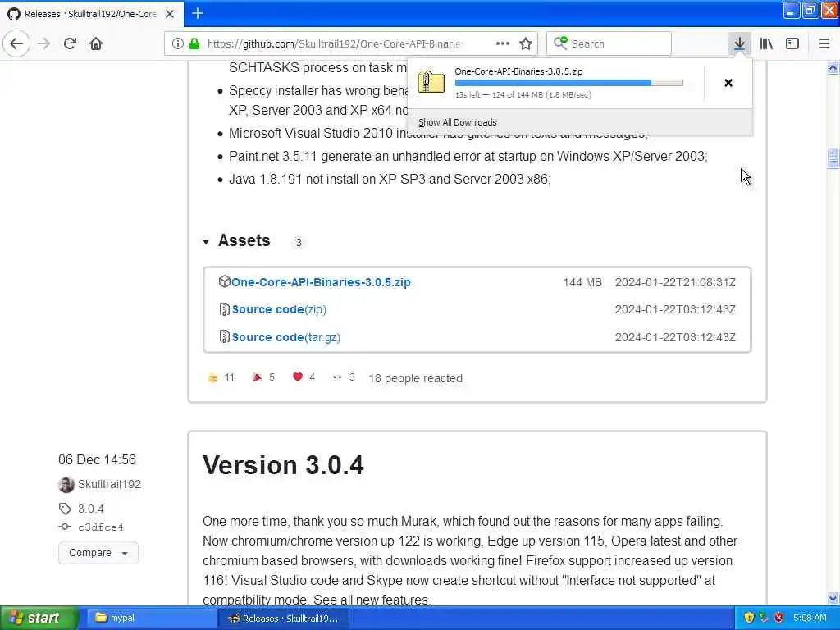Click the "18 people reacted" text
The width and height of the screenshot is (840, 630).
click(415, 378)
